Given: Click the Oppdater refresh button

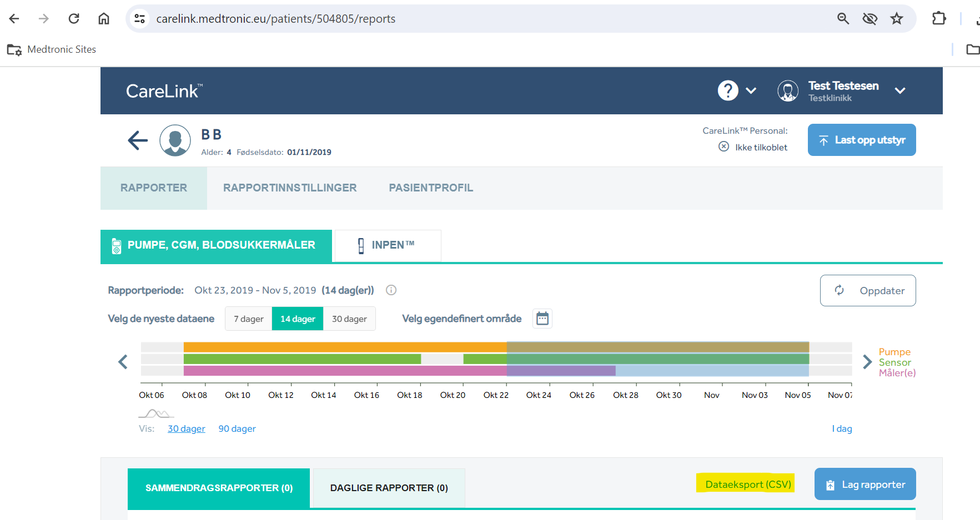Looking at the screenshot, I should point(868,290).
